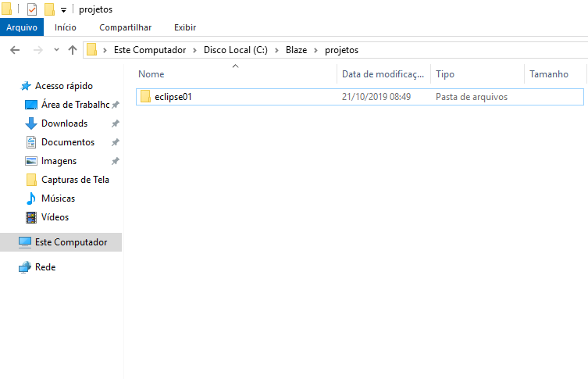The height and width of the screenshot is (379, 588).
Task: Open the Arquivo menu
Action: (22, 27)
